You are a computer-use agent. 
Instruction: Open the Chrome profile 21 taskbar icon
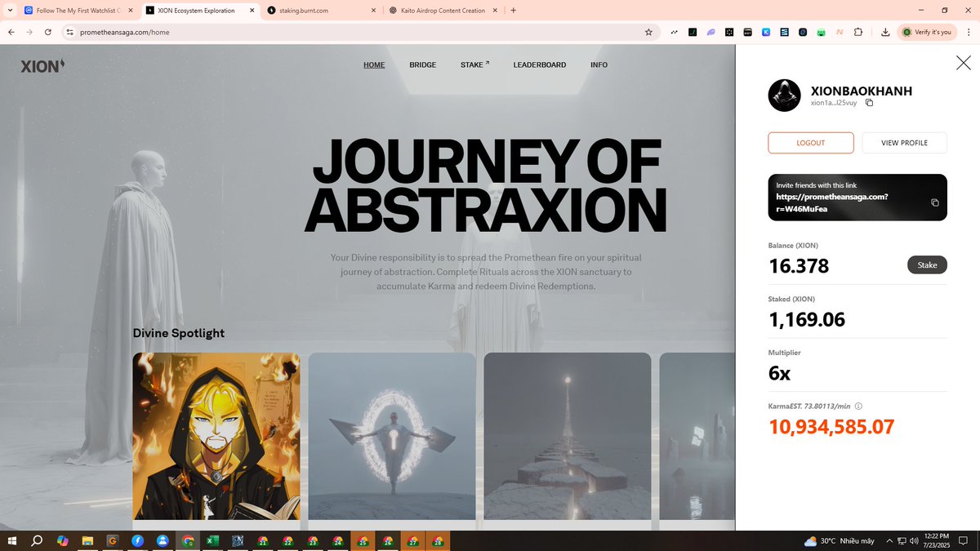(x=262, y=540)
